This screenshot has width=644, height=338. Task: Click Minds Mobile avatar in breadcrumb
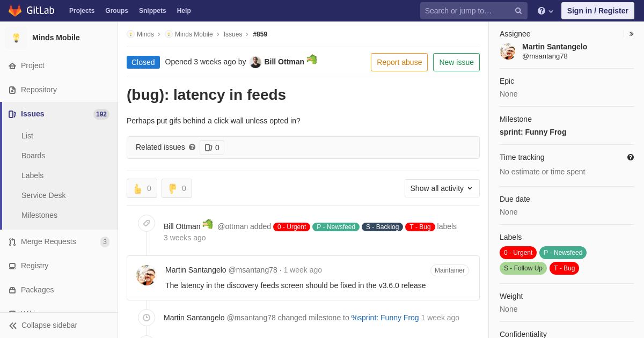point(169,34)
